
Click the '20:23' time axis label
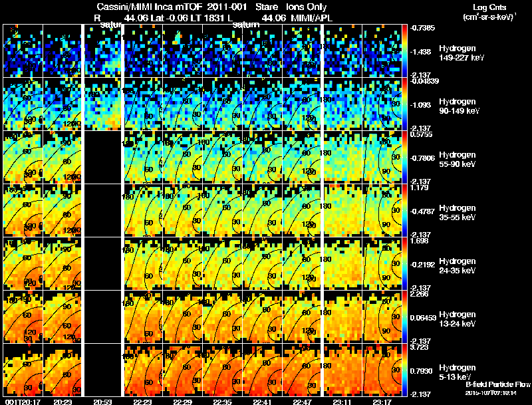[x=63, y=402]
